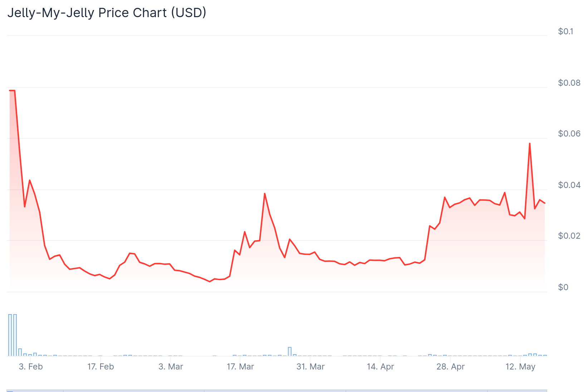
Task: Click the mid-May price spike peak
Action: [x=530, y=143]
